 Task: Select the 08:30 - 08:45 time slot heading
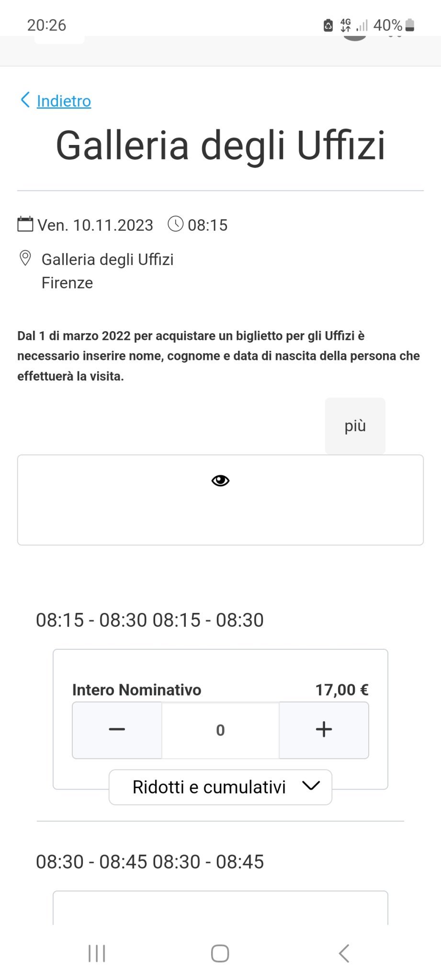pyautogui.click(x=149, y=861)
